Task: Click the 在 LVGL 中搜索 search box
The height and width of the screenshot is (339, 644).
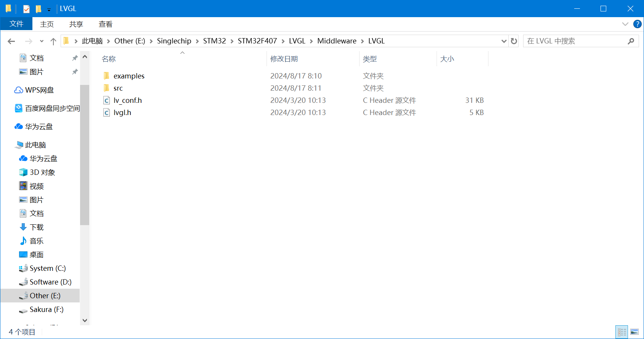Action: [x=575, y=41]
